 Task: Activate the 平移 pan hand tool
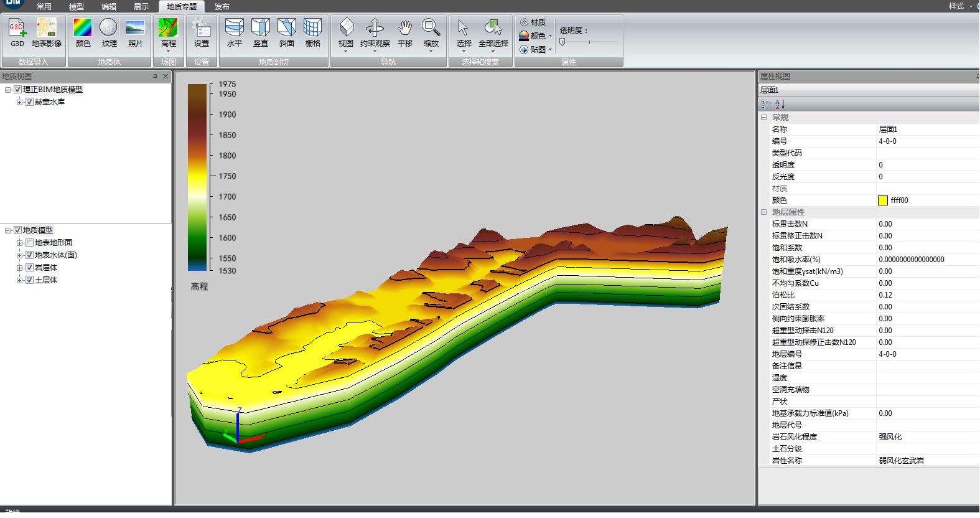[405, 29]
